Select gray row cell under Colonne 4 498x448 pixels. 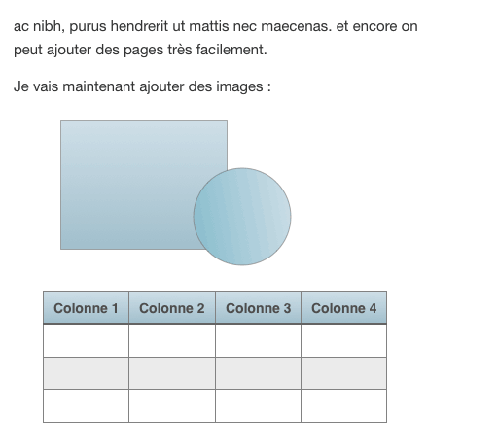pyautogui.click(x=343, y=373)
